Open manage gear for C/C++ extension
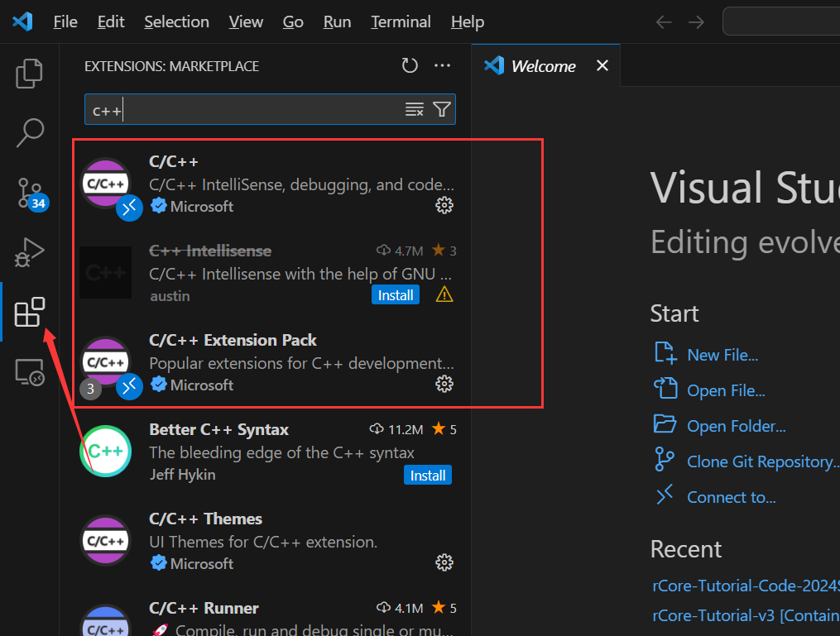The height and width of the screenshot is (636, 840). (x=444, y=205)
